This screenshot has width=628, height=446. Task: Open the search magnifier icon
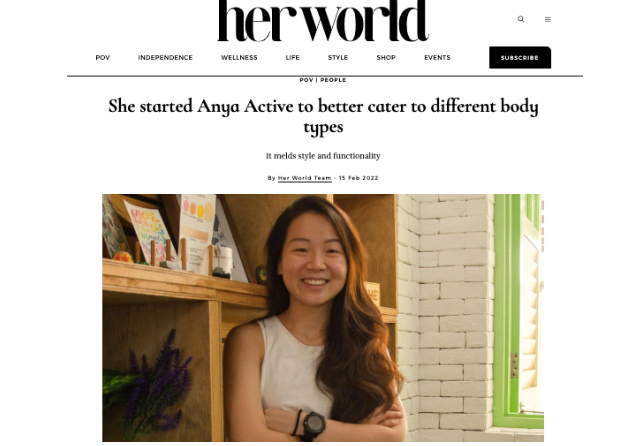pyautogui.click(x=521, y=19)
